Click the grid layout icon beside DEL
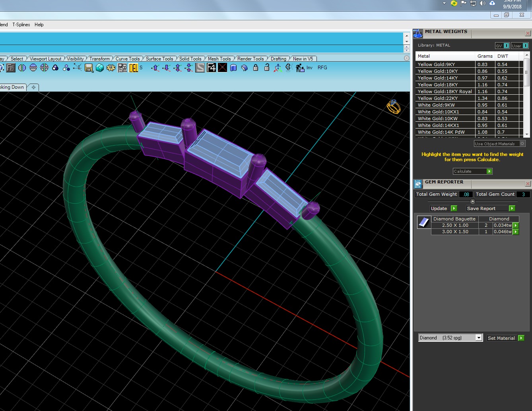The image size is (532, 411). [122, 68]
